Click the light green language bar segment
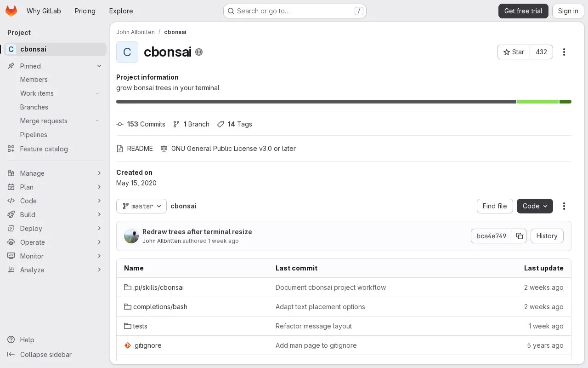This screenshot has width=588, height=368. 538,102
